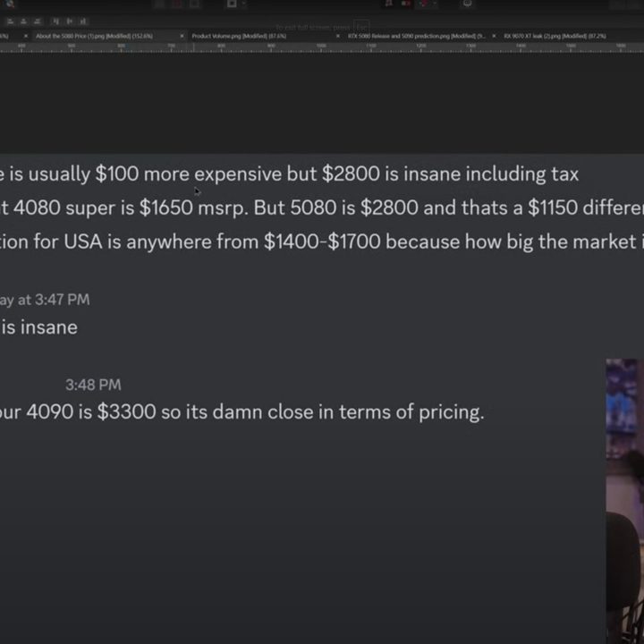Viewport: 644px width, 644px height.
Task: Click the message '4090 is $3300 so its damn close'
Action: coord(242,412)
